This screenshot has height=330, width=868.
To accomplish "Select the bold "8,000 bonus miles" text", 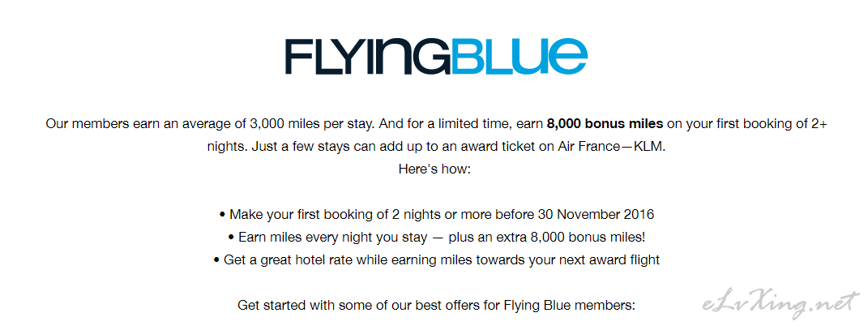I will point(605,124).
